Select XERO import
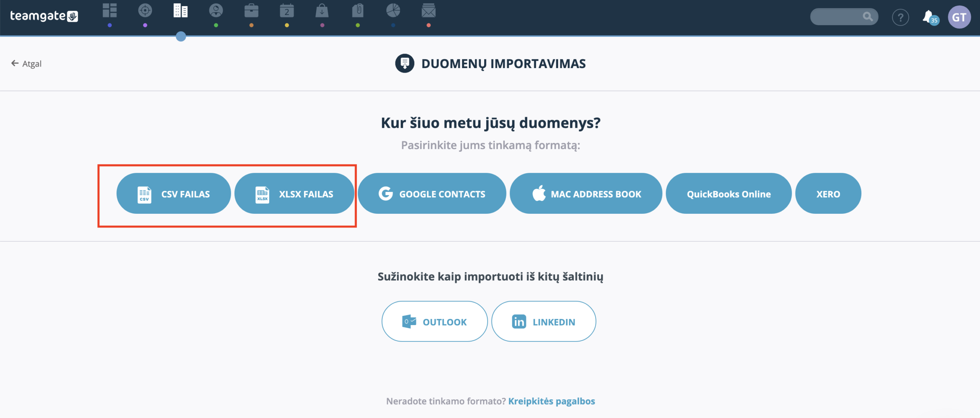The image size is (980, 418). pos(828,194)
